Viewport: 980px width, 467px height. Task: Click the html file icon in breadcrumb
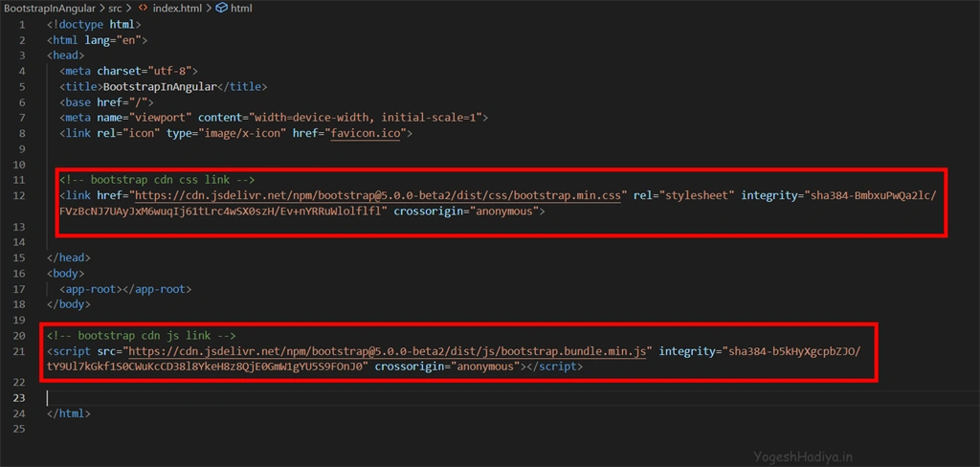(x=143, y=8)
